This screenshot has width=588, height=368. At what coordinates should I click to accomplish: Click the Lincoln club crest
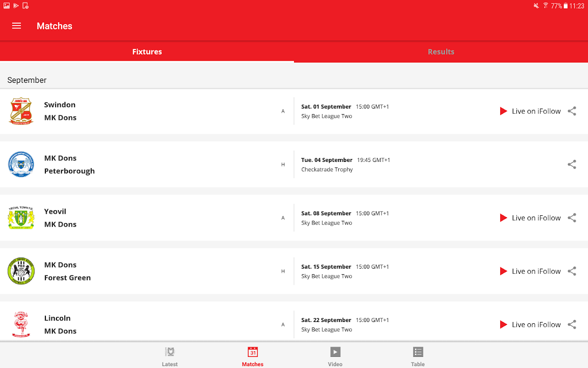pos(21,324)
